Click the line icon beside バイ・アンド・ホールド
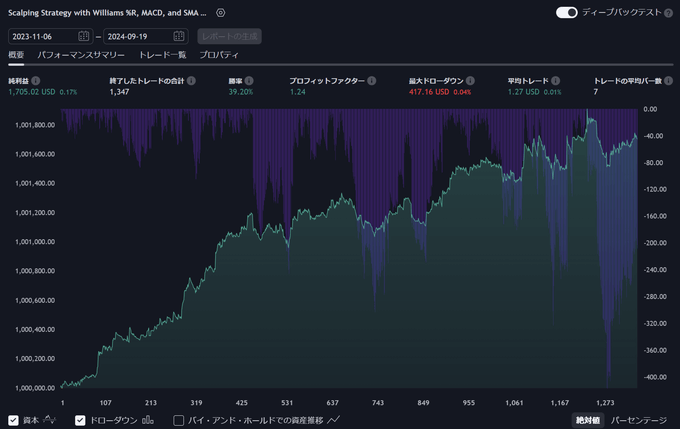The height and width of the screenshot is (429, 680). [333, 420]
